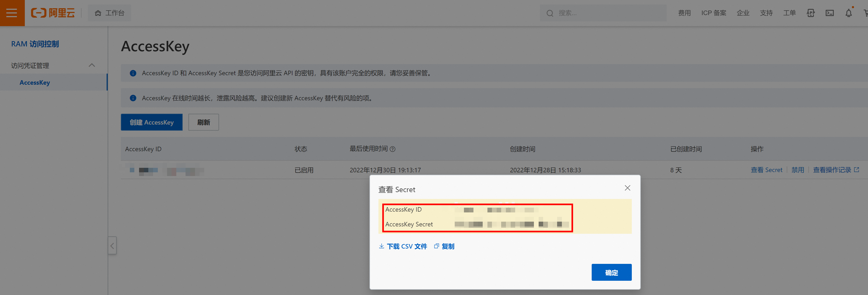Click help icon beside 最后使用时间

392,149
